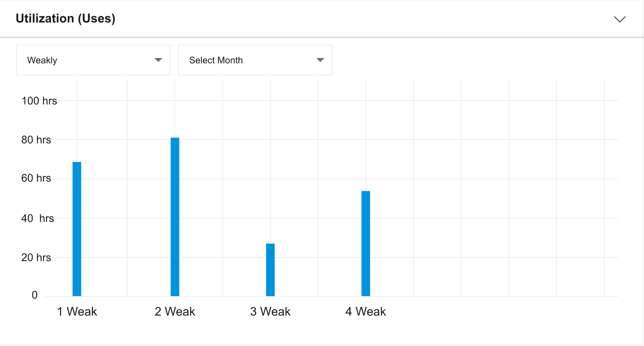Click the arrow icon on Select Month
The height and width of the screenshot is (346, 644).
click(320, 60)
